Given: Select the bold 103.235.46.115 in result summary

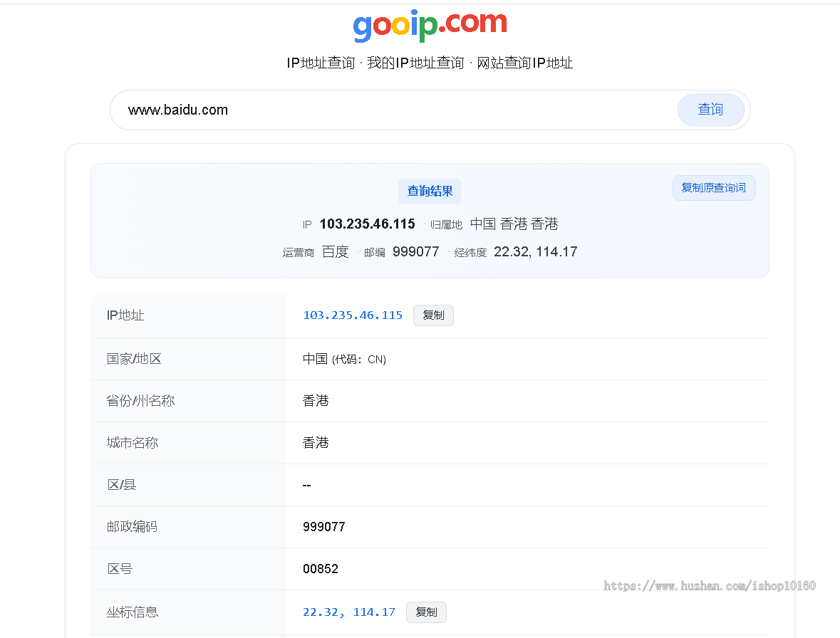Looking at the screenshot, I should [367, 224].
